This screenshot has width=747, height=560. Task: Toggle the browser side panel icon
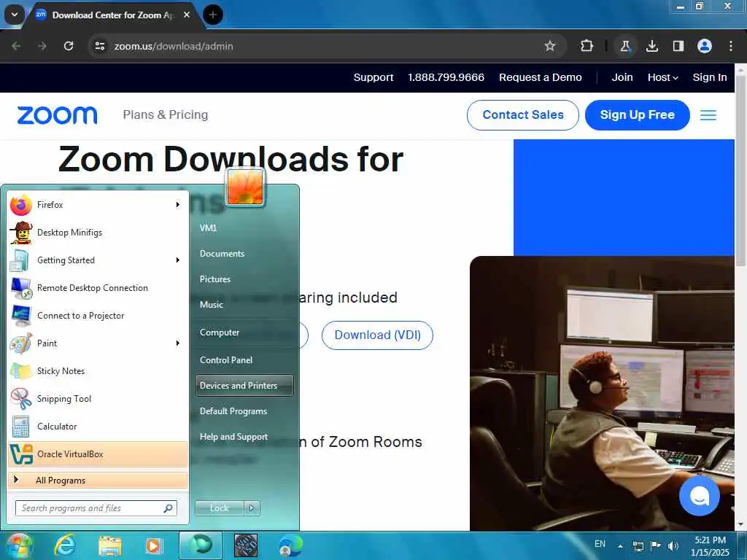[678, 46]
